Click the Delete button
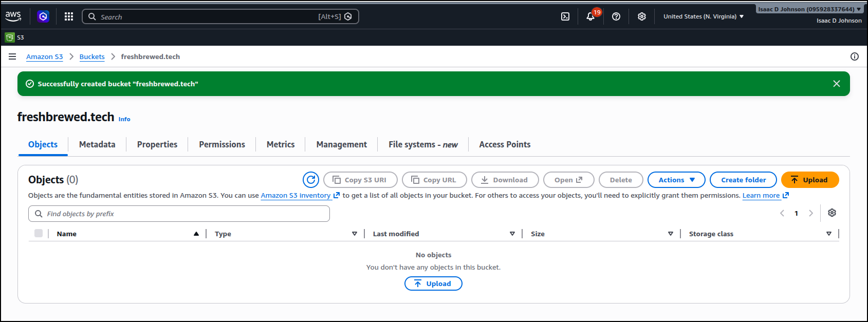This screenshot has height=322, width=868. (x=621, y=180)
